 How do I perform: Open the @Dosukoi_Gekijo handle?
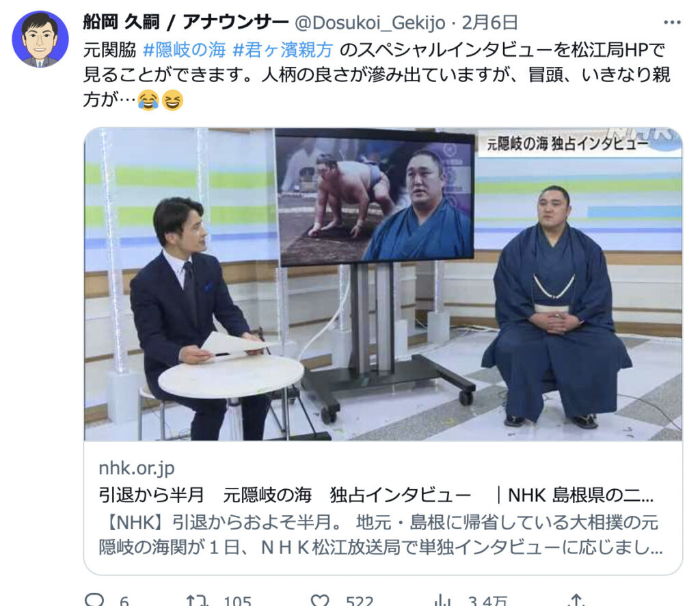click(370, 23)
